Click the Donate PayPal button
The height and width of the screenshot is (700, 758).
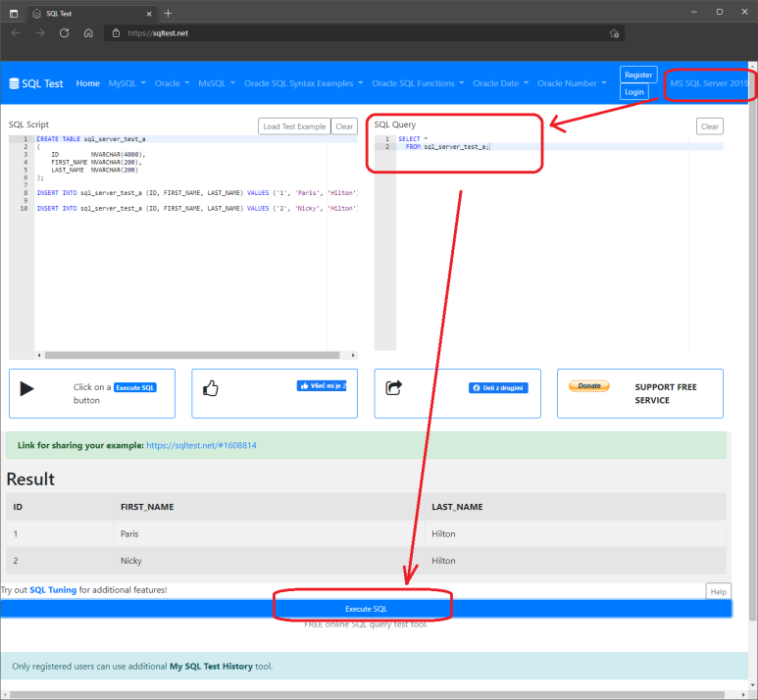click(x=588, y=385)
